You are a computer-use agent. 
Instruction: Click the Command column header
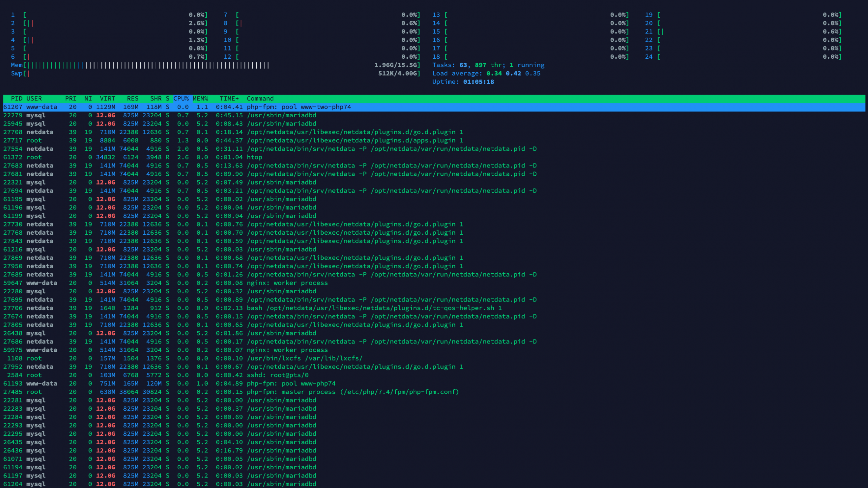(x=260, y=99)
